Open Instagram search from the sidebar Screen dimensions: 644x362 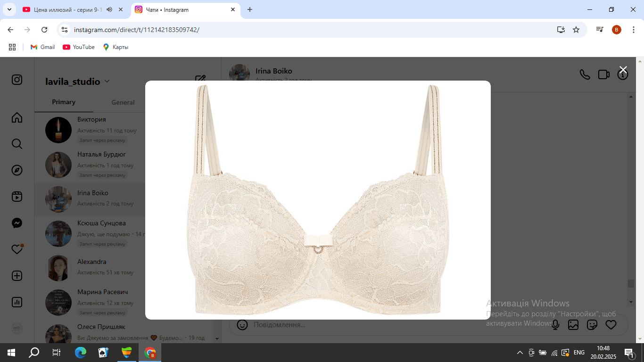pos(17,144)
